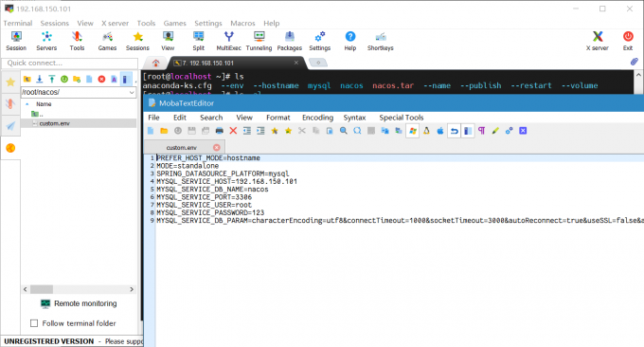Open the Macros menu
This screenshot has width=644, height=347.
point(242,23)
